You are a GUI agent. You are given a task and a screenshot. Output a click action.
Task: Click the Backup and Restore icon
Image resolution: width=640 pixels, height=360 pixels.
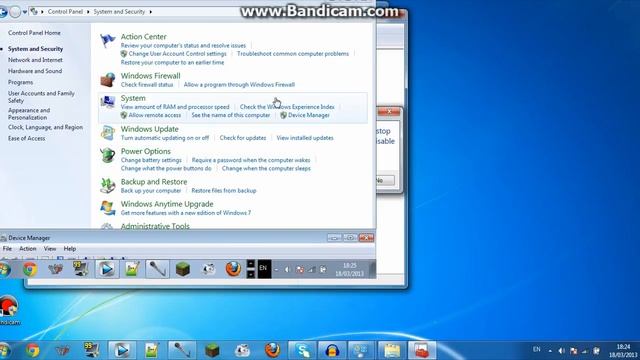click(x=107, y=186)
